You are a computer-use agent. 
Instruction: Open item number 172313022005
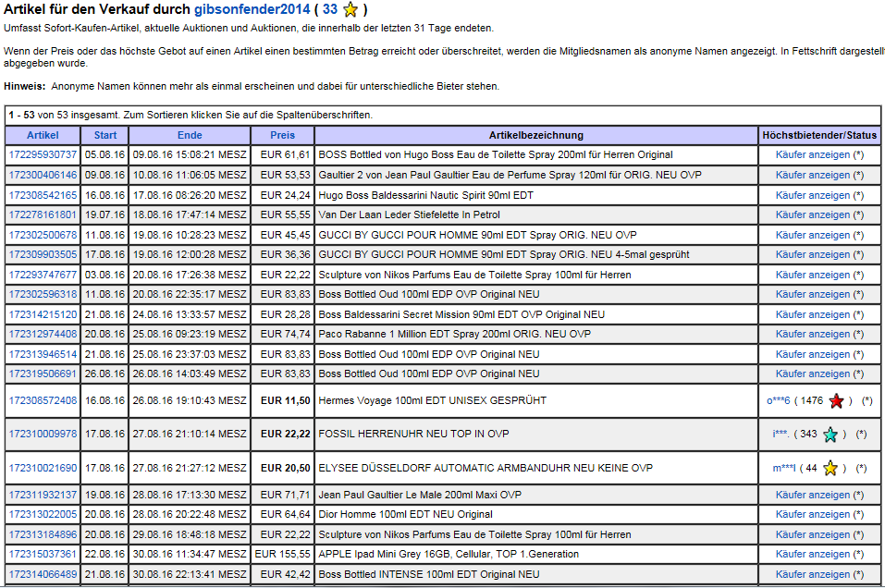(43, 514)
